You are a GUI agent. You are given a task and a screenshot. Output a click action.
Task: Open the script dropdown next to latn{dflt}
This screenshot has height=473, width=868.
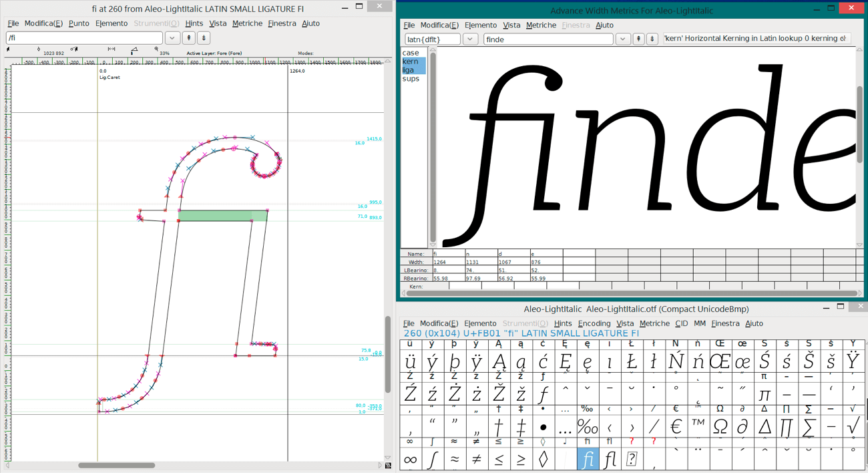point(469,38)
